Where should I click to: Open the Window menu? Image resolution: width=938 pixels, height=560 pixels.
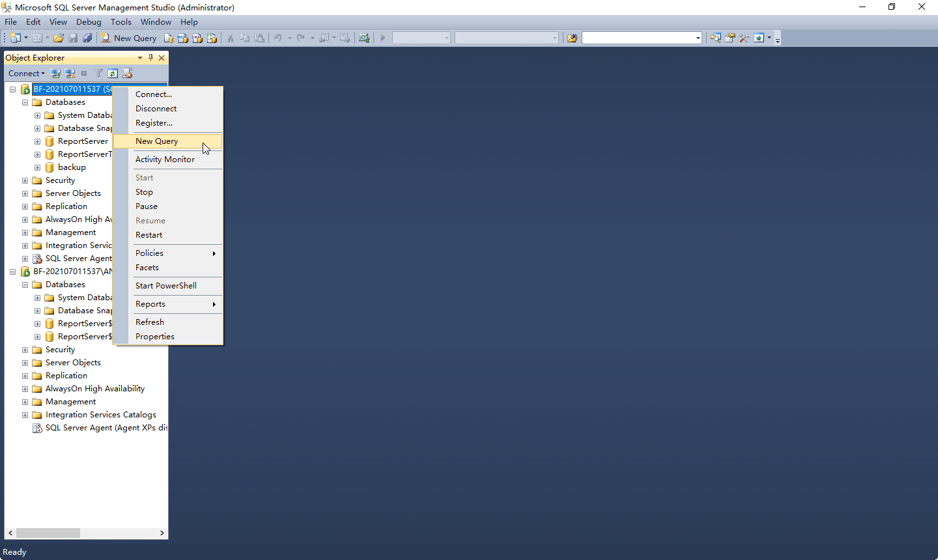tap(156, 22)
